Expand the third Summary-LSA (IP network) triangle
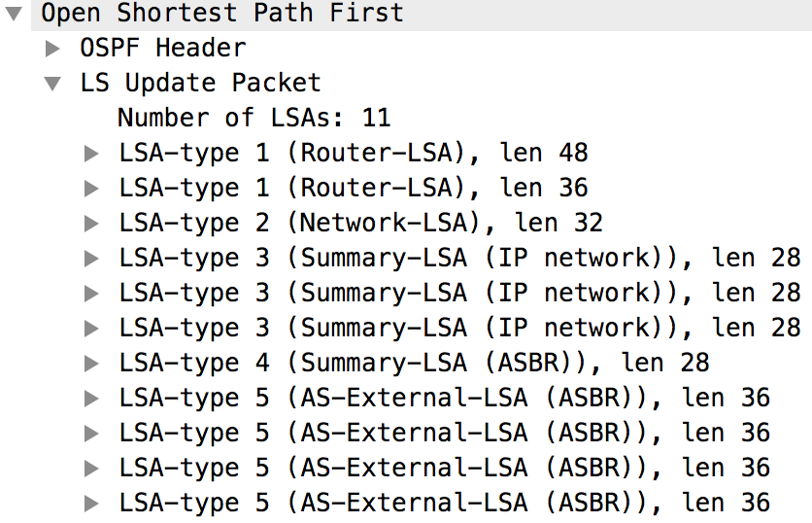Viewport: 812px width, 523px height. 92,329
